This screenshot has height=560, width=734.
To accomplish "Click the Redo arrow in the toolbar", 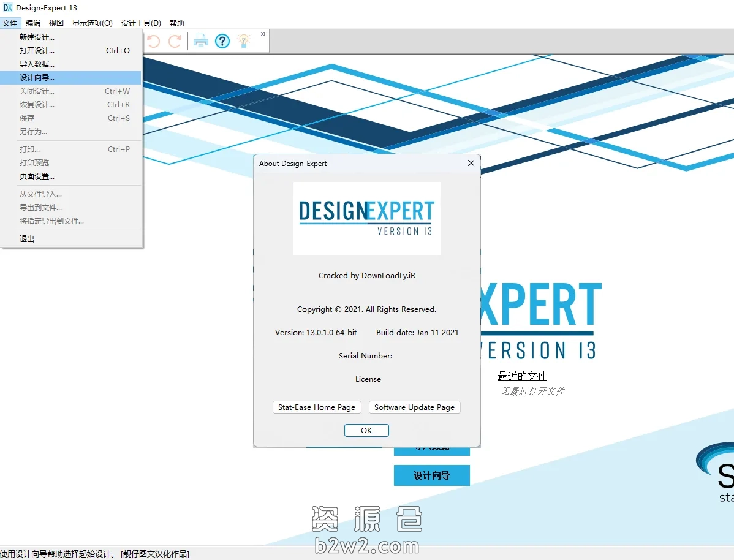I will [175, 41].
